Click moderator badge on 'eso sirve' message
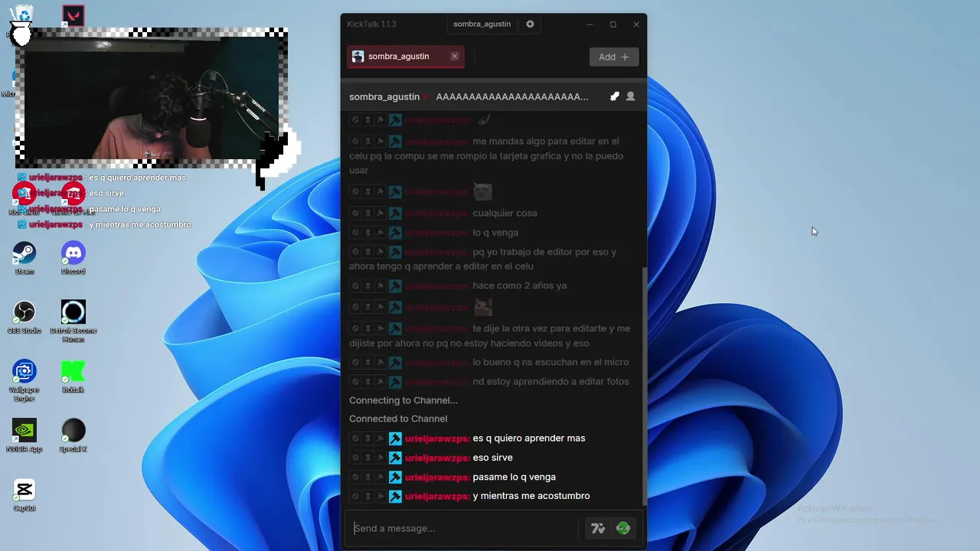 coord(395,458)
